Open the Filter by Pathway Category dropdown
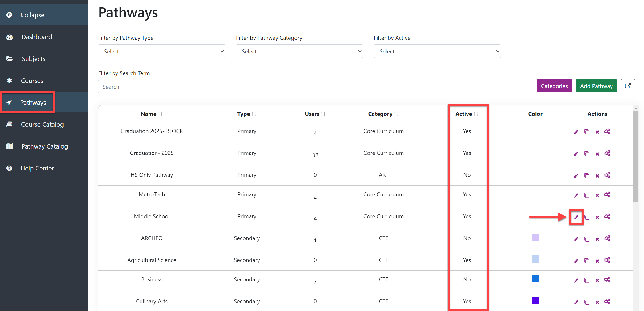The width and height of the screenshot is (644, 311). pos(299,51)
